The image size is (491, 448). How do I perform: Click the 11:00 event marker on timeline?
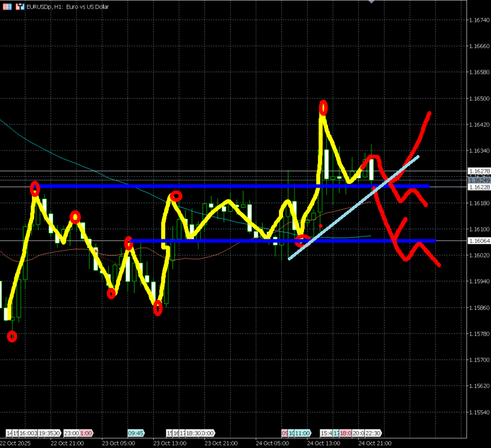coord(302,433)
